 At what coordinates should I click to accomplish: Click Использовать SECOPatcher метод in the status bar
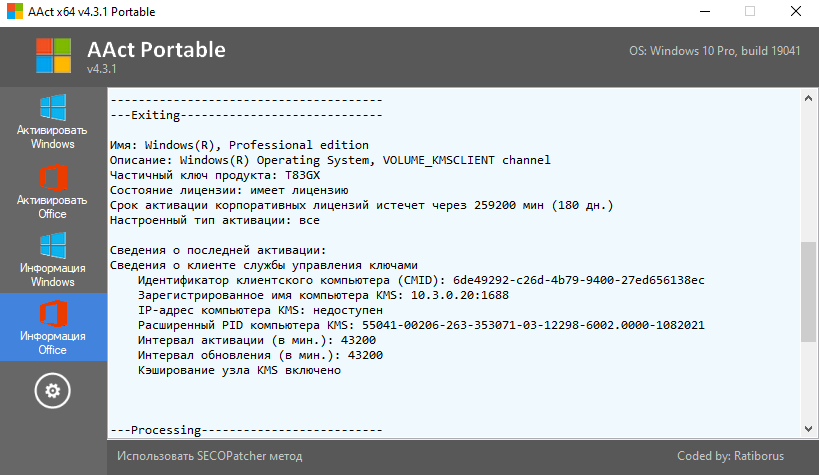209,456
